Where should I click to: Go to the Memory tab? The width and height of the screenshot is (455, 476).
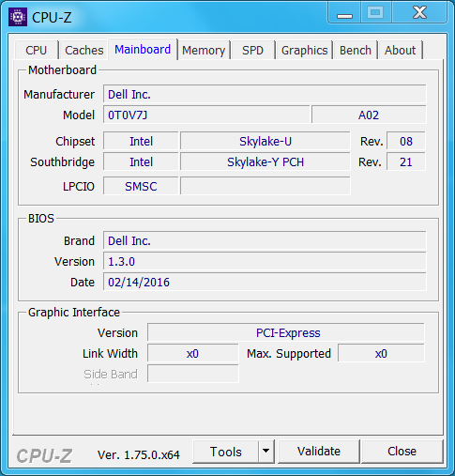[x=204, y=51]
